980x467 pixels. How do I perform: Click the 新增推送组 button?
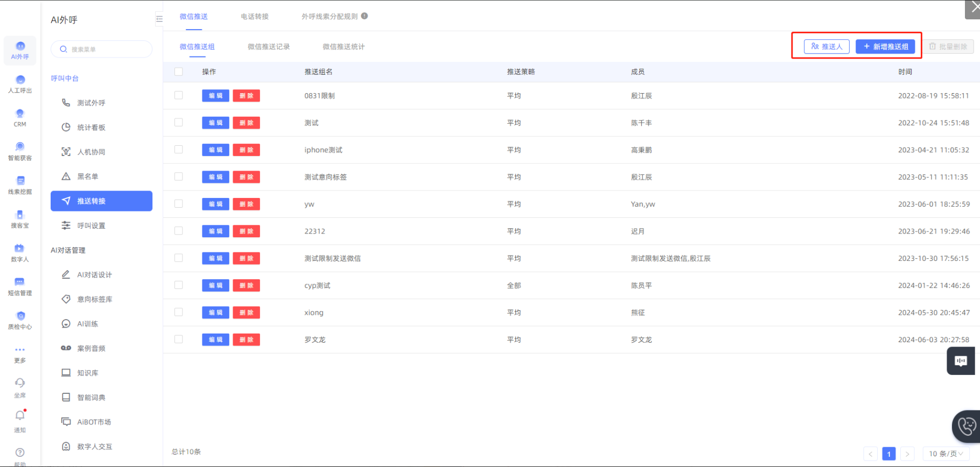[x=885, y=47]
